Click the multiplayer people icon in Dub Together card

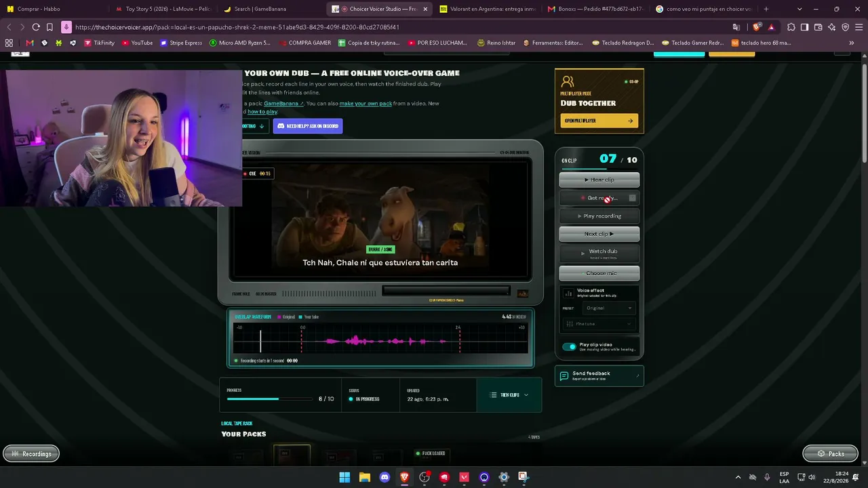click(x=568, y=83)
